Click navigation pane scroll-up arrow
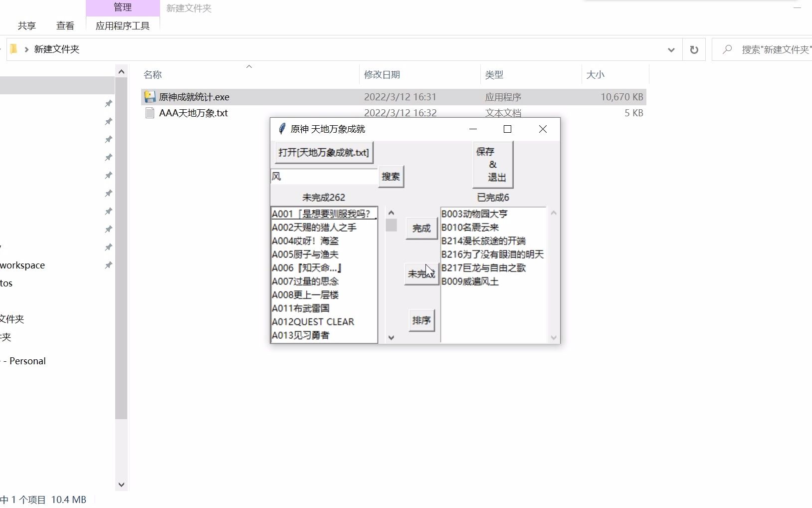Viewport: 812px width, 508px height. pyautogui.click(x=121, y=72)
